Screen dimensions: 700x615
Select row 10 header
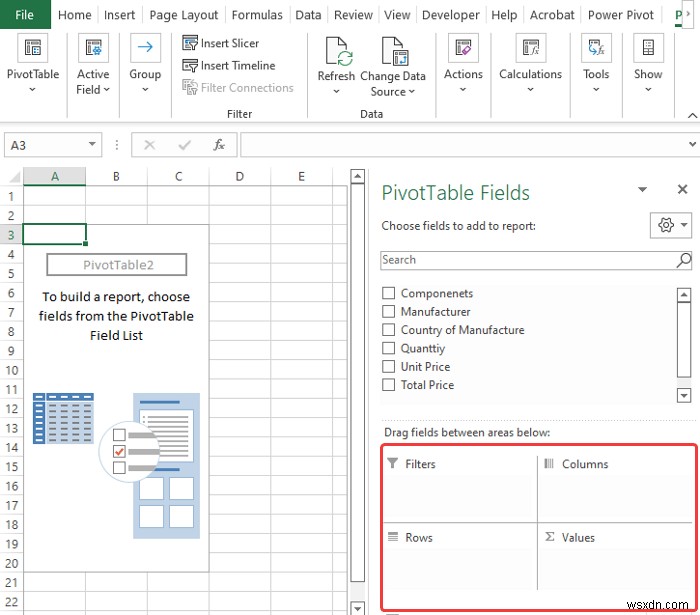point(12,370)
